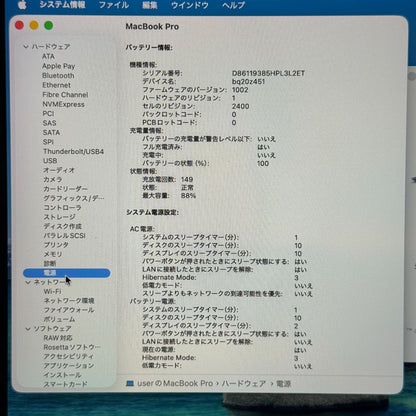
Task: Select PCI in the sidebar
Action: pyautogui.click(x=48, y=114)
